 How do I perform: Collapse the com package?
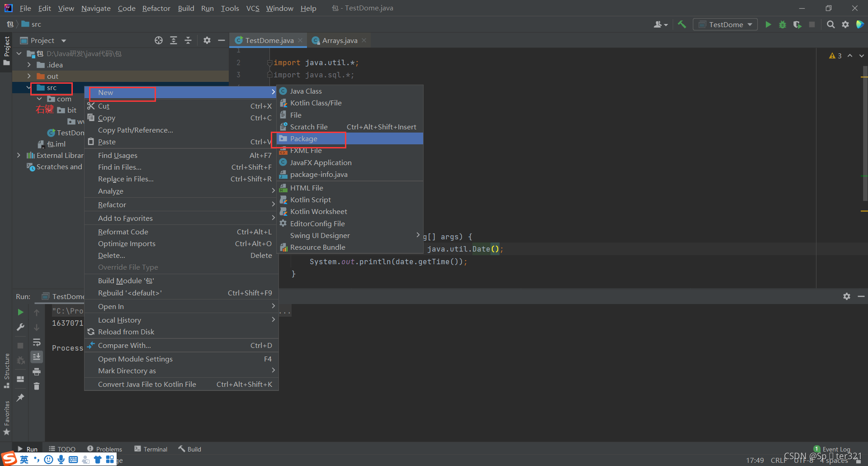pyautogui.click(x=39, y=99)
